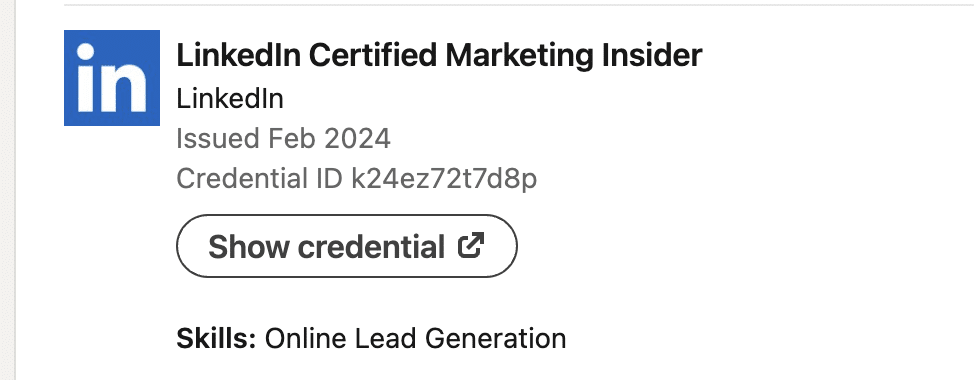This screenshot has height=380, width=974.
Task: Click the word "credential" inside the pill button
Action: [x=371, y=247]
